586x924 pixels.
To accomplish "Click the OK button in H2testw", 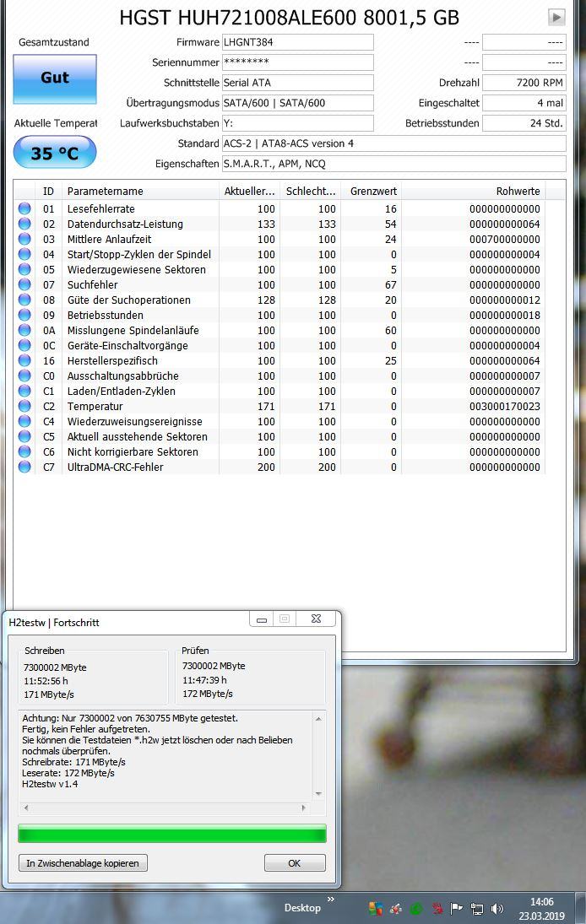I will click(295, 862).
